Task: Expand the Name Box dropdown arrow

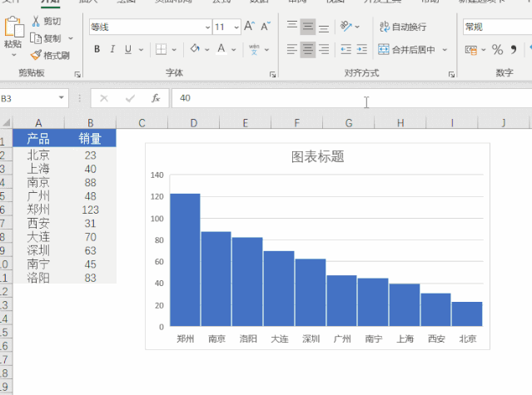Action: (61, 98)
